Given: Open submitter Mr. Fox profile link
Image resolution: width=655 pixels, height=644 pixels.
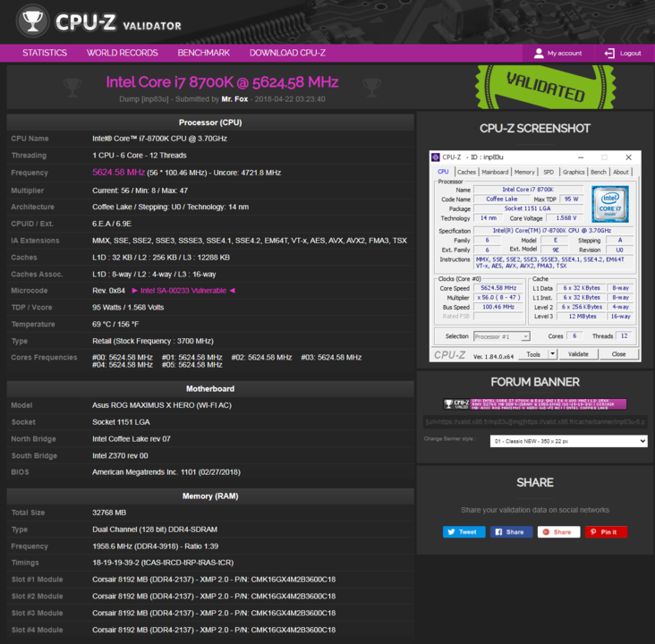Looking at the screenshot, I should pos(234,99).
